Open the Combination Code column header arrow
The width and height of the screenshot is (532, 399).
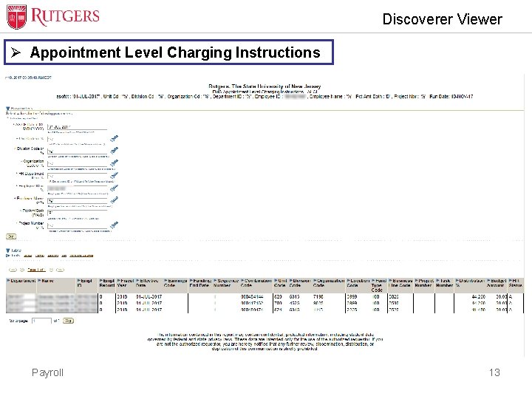[242, 281]
